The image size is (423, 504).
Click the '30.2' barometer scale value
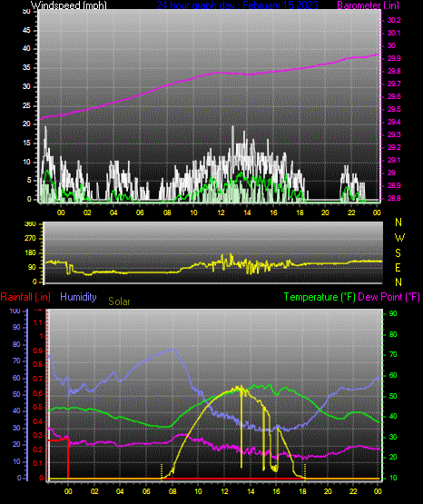click(x=394, y=20)
